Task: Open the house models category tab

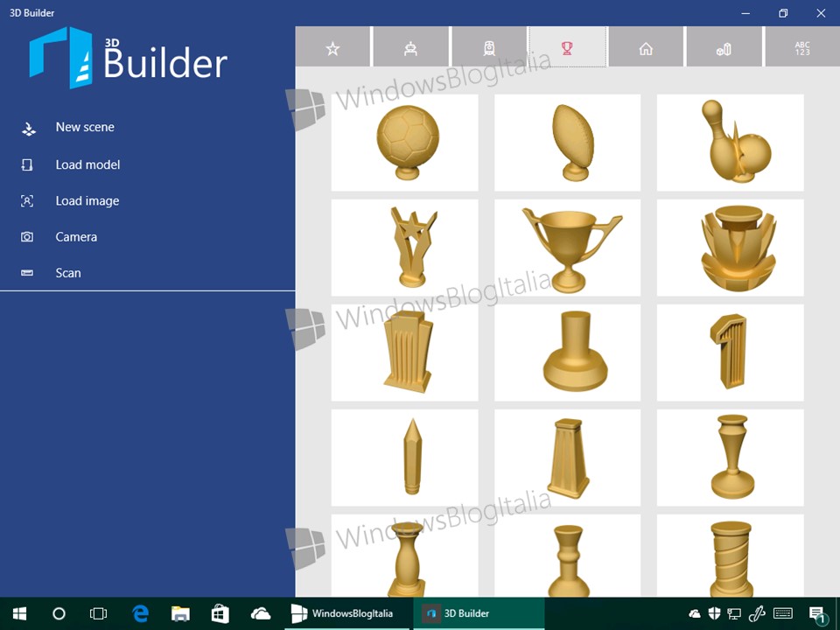Action: pyautogui.click(x=646, y=47)
